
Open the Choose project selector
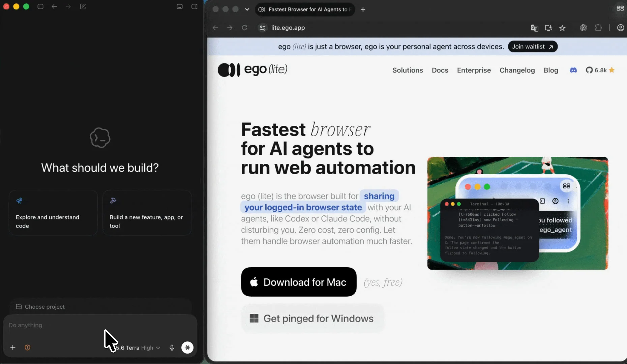(40, 307)
